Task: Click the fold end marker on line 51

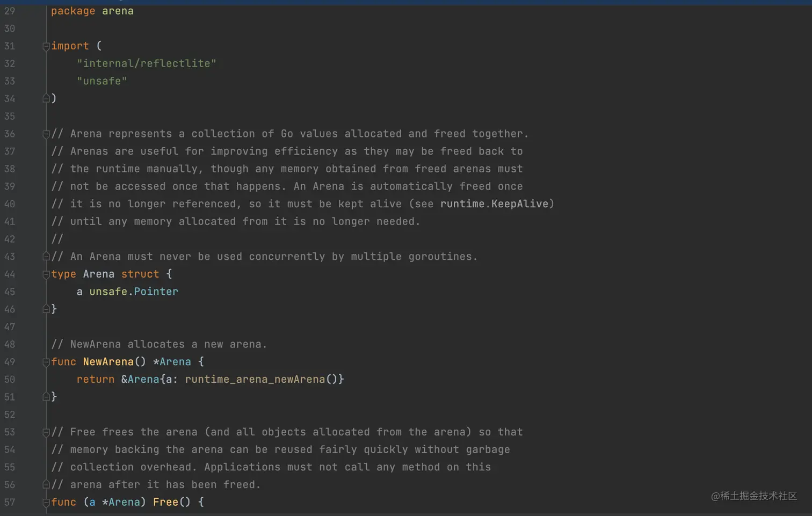Action: [46, 396]
